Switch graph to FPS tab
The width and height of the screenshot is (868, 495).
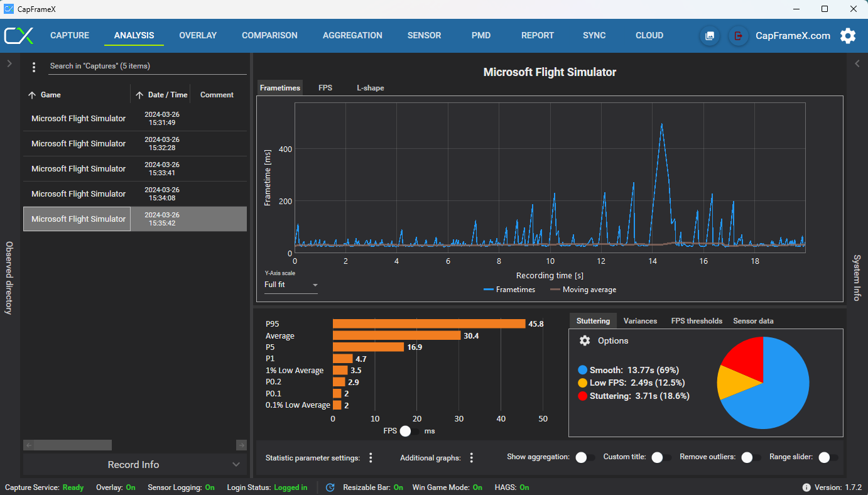point(325,88)
